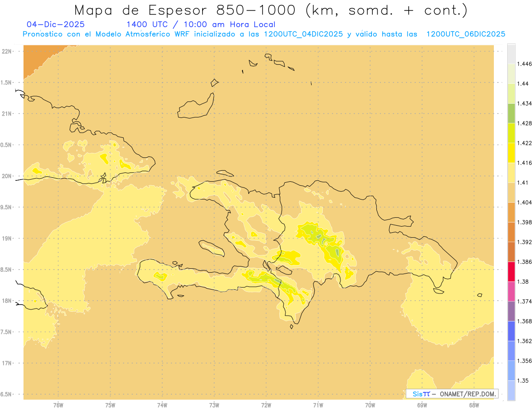Click the '22N' latitude label
This screenshot has height=411, width=532.
coord(8,51)
